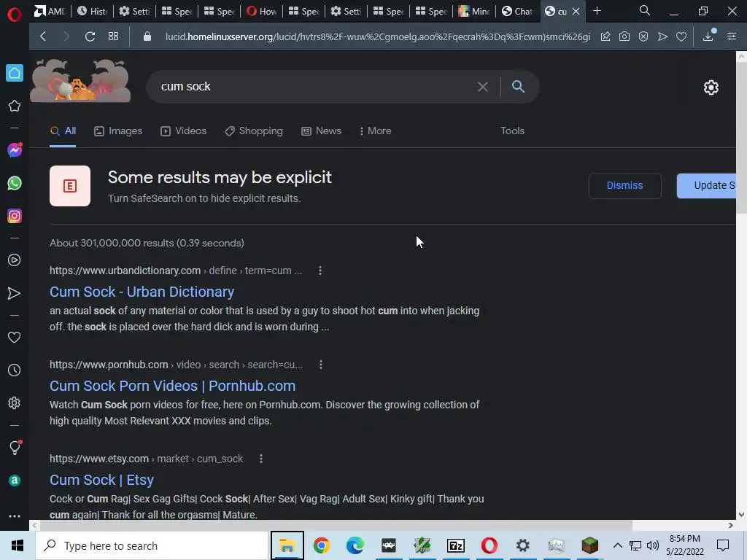This screenshot has width=747, height=560.
Task: Open Etsy result options menu
Action: [261, 459]
